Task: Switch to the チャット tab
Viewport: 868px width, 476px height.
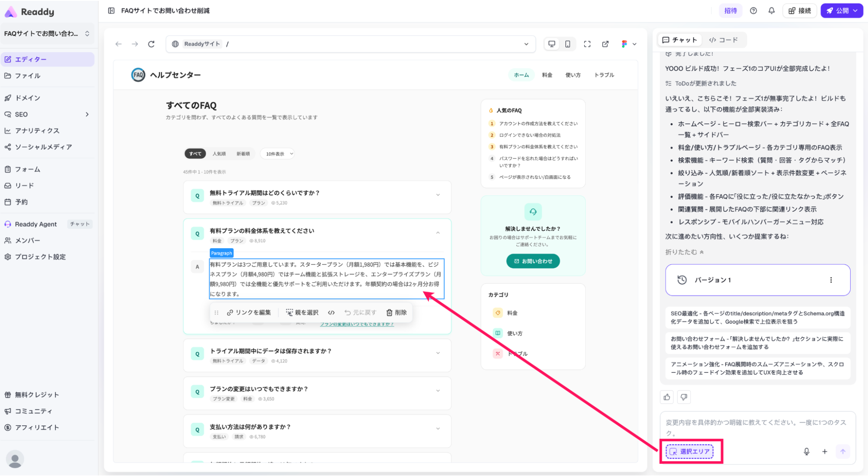Action: [680, 40]
